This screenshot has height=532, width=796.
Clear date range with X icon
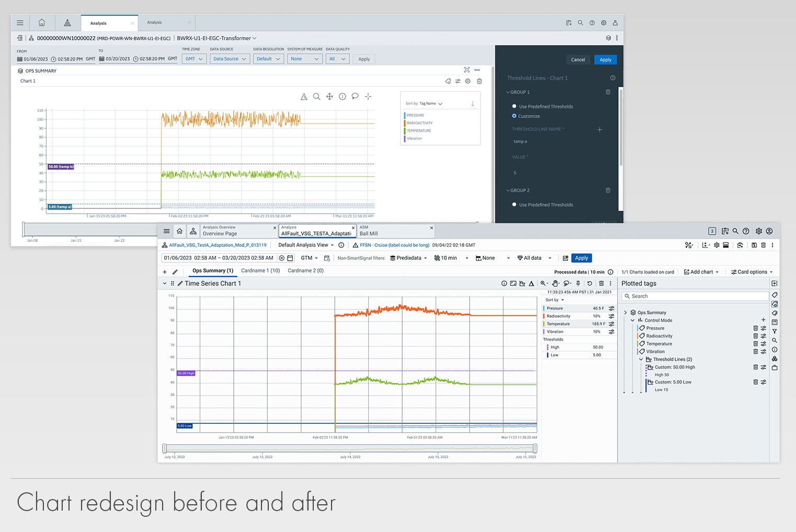281,258
